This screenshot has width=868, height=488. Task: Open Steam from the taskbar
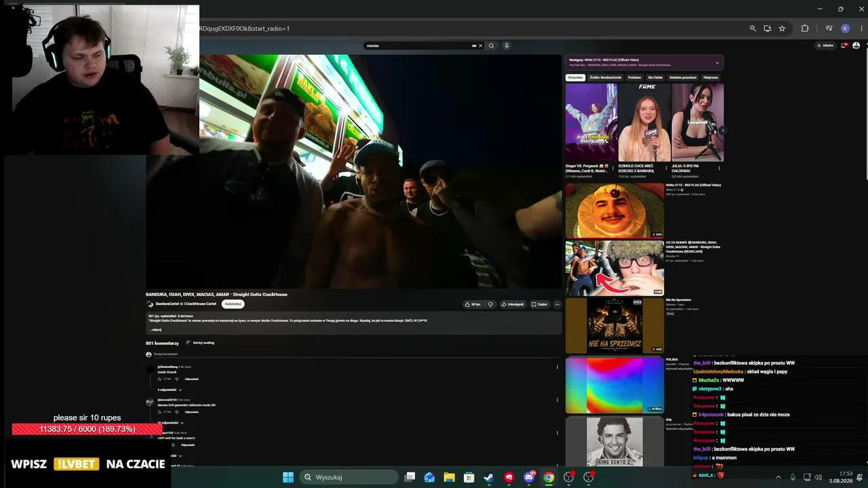pyautogui.click(x=488, y=477)
